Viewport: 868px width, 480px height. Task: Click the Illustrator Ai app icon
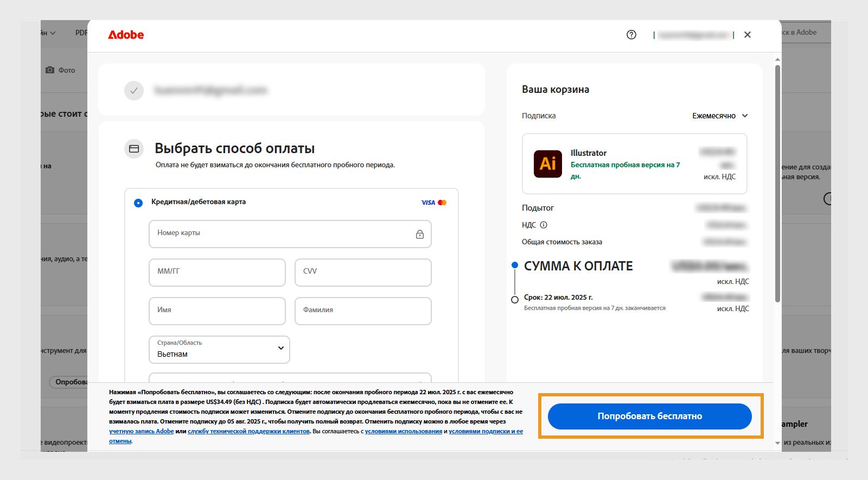548,163
